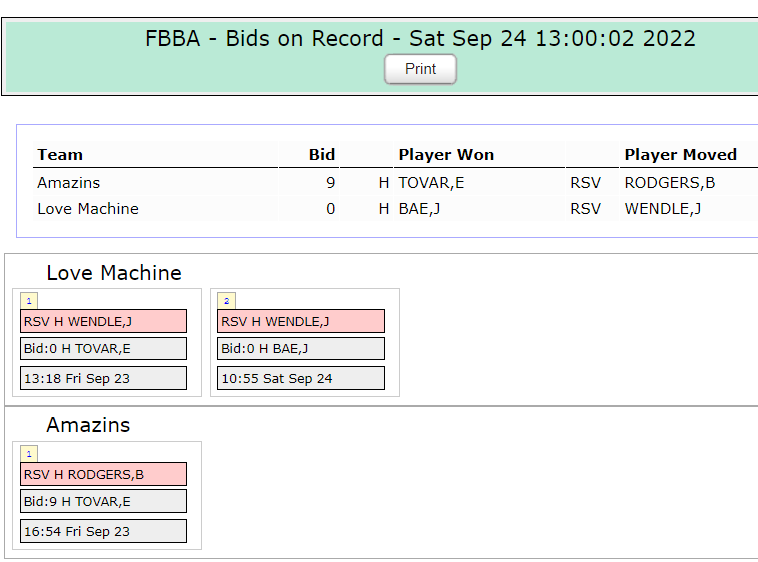This screenshot has height=562, width=758.
Task: Click the pink RSV H RODGERS,B box
Action: pyautogui.click(x=103, y=474)
